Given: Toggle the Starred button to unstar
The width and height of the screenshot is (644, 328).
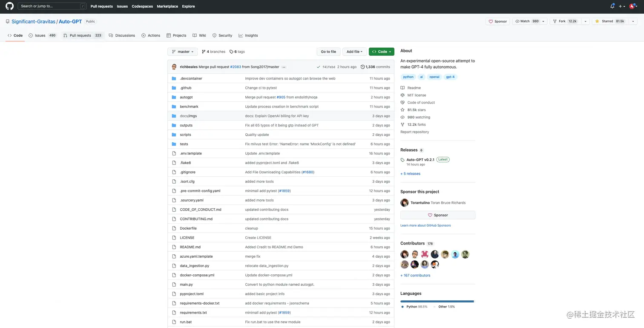Looking at the screenshot, I should tap(609, 21).
